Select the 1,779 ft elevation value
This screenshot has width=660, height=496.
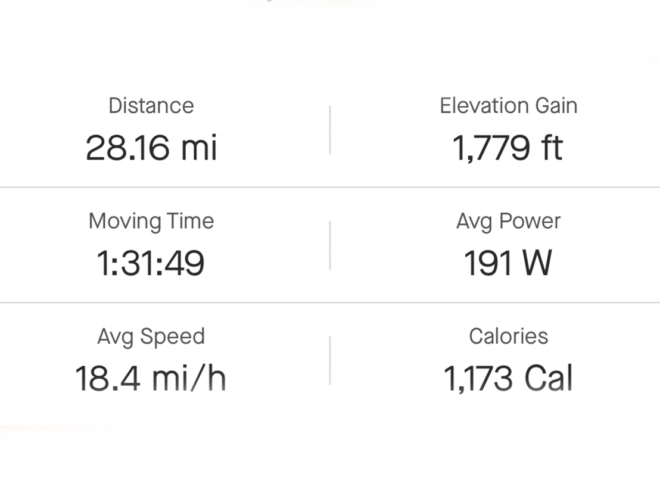point(508,148)
